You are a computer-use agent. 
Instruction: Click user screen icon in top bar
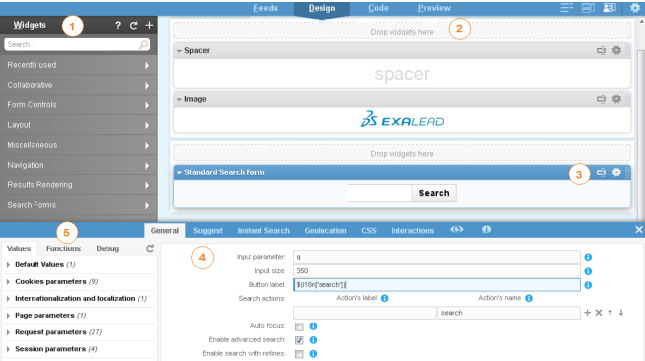pos(609,8)
